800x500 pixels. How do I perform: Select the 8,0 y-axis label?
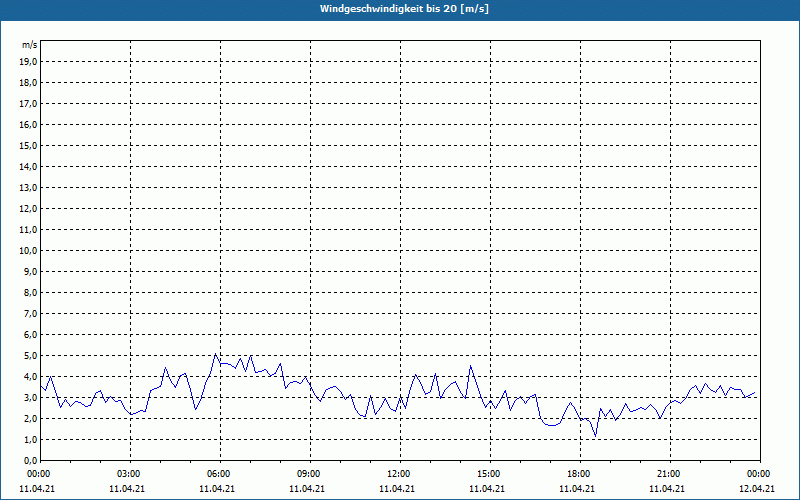point(30,292)
